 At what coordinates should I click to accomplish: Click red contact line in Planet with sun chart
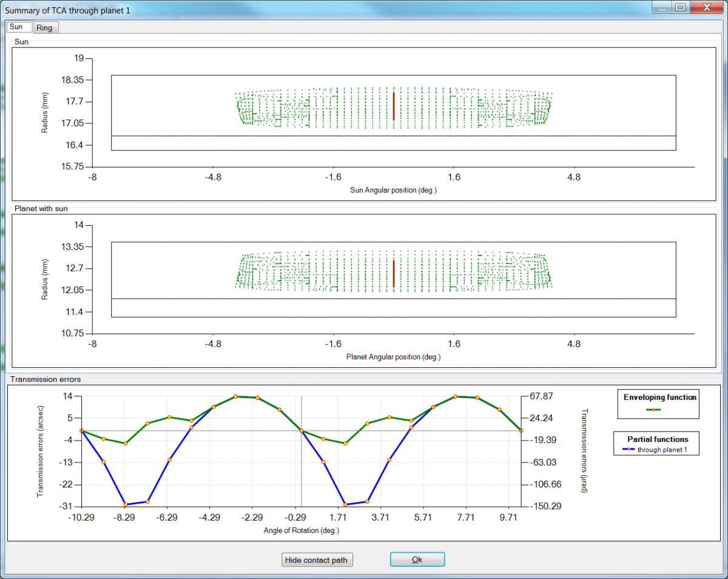pos(394,274)
